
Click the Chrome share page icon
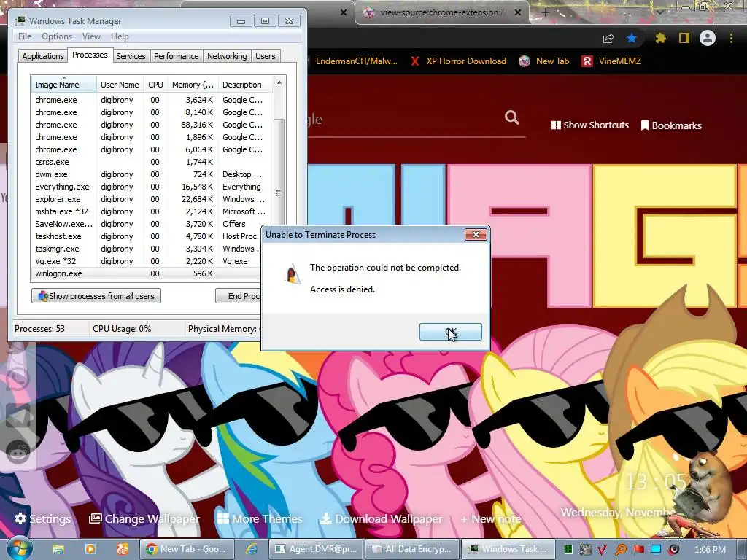608,38
